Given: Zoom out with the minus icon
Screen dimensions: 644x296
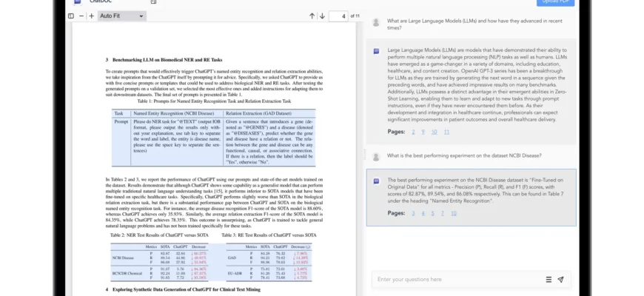Looking at the screenshot, I should tap(81, 16).
